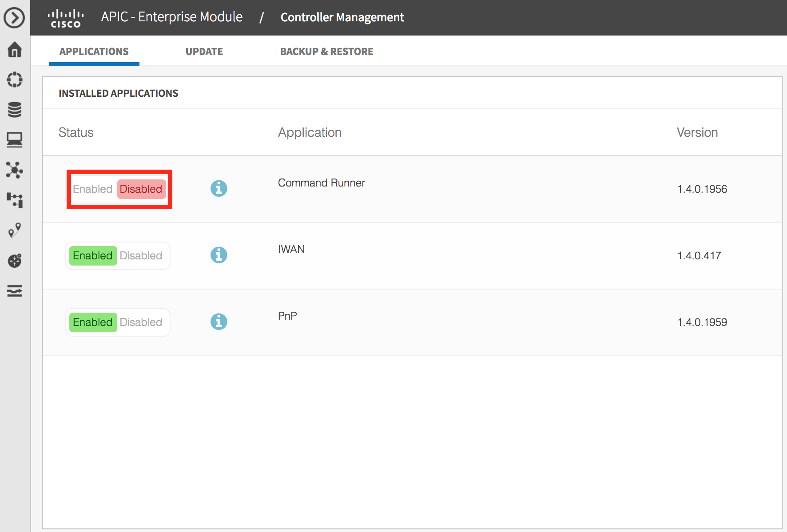Click the Status column header

(x=76, y=132)
